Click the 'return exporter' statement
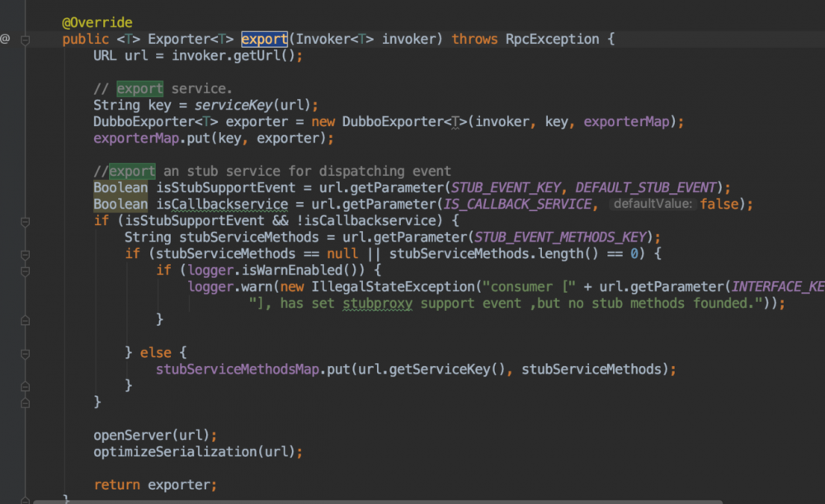This screenshot has height=504, width=825. 155,485
